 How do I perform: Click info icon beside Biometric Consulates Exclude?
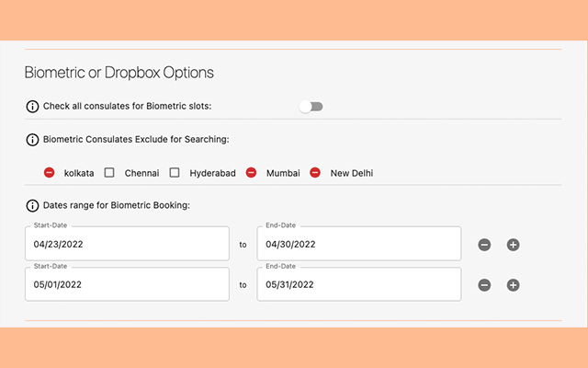tap(33, 140)
